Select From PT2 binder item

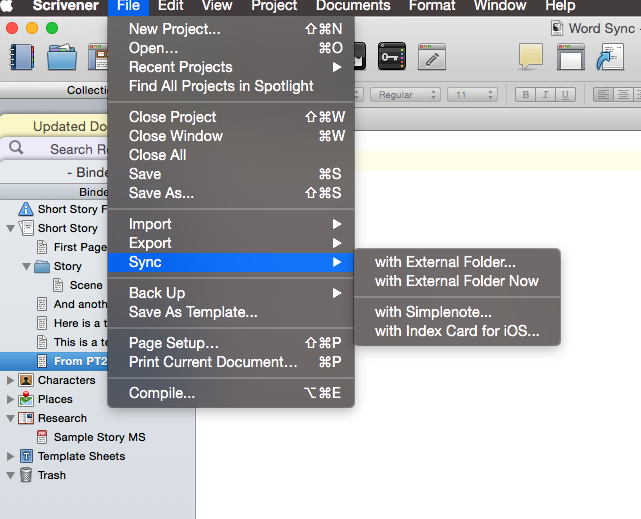54,361
